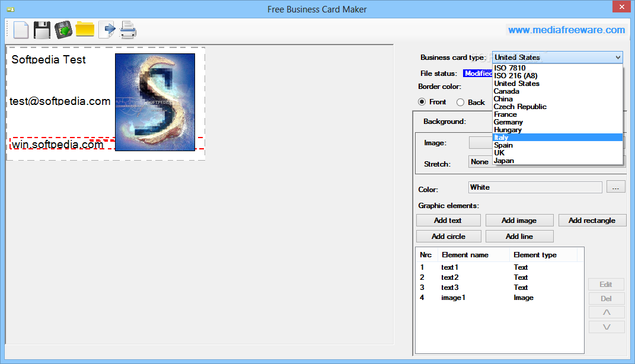Select Canada card type
635x364 pixels.
pyautogui.click(x=558, y=91)
